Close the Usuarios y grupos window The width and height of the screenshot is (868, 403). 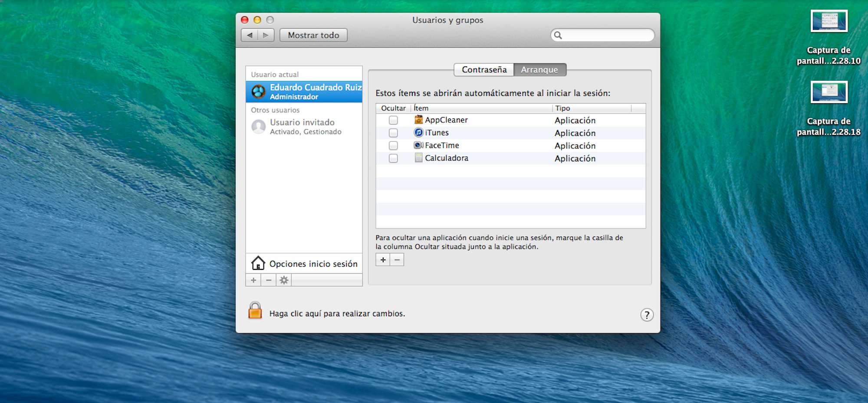coord(245,20)
